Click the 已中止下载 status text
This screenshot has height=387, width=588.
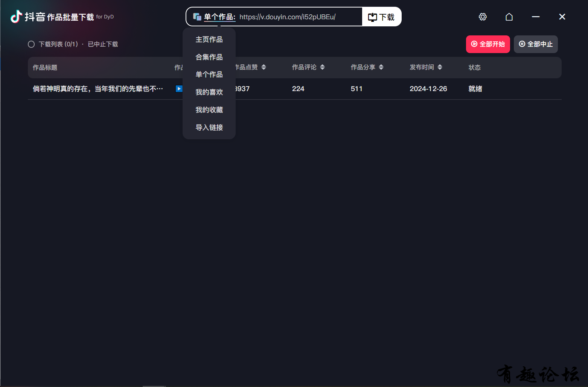(103, 44)
